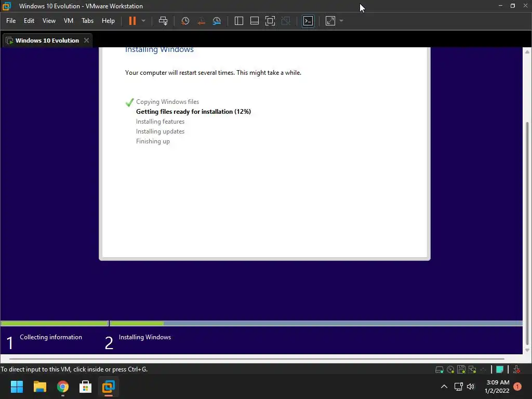Click 'Copying Windows files' step
532x399 pixels.
coord(167,102)
